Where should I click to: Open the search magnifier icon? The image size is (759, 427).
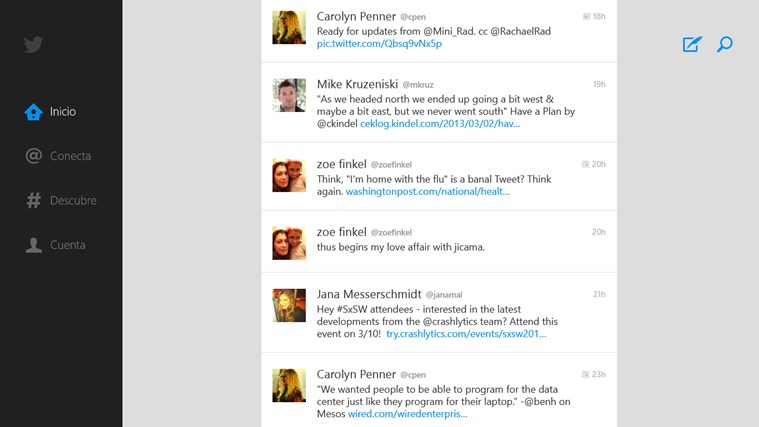725,44
